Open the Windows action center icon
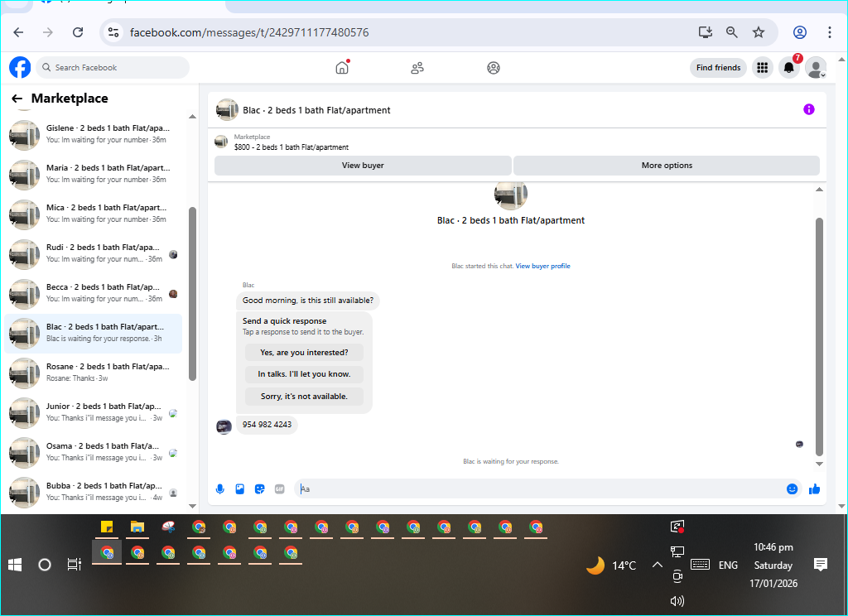 [x=821, y=565]
